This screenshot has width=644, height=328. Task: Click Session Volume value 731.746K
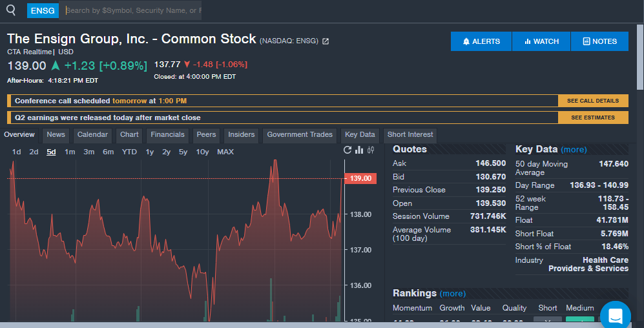488,216
